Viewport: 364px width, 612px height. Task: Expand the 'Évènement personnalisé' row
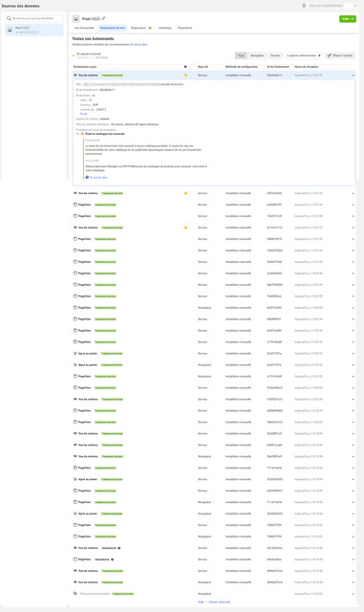point(353,594)
